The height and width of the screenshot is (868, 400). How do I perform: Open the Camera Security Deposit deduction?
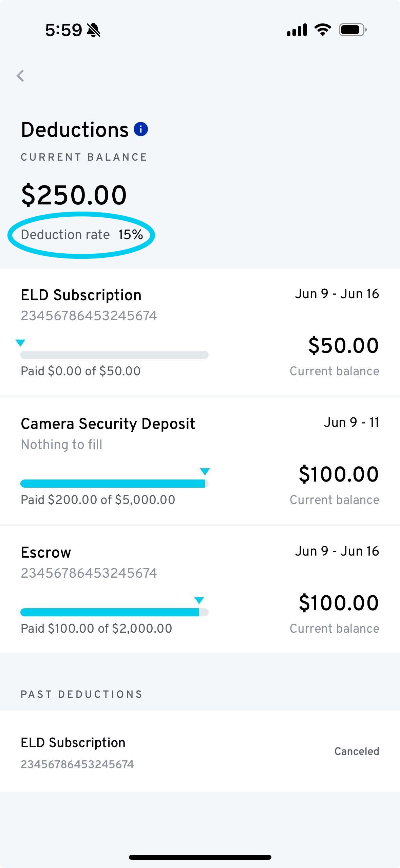tap(200, 461)
